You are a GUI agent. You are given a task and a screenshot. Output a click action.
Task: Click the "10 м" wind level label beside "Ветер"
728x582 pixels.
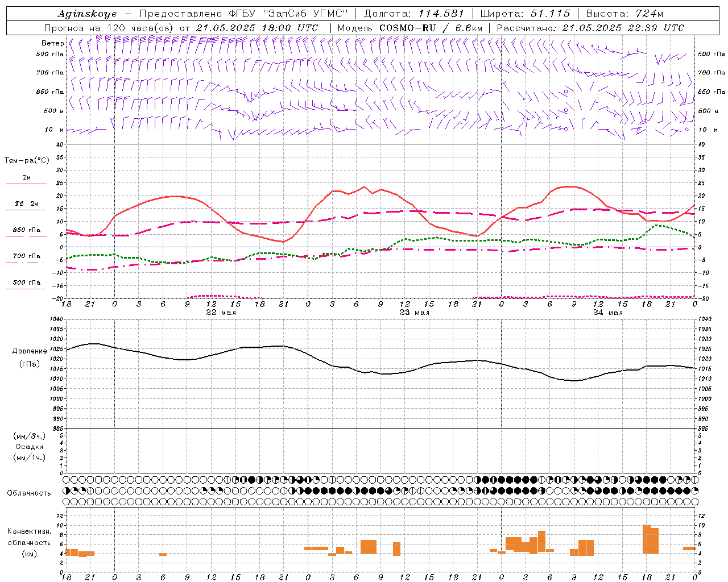point(54,130)
